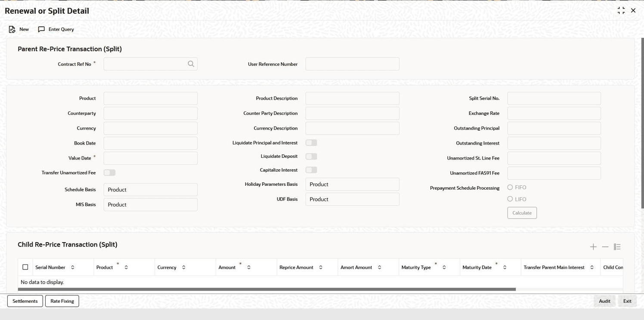This screenshot has width=644, height=320.
Task: Click the horizontal table scrollbar
Action: [x=267, y=289]
